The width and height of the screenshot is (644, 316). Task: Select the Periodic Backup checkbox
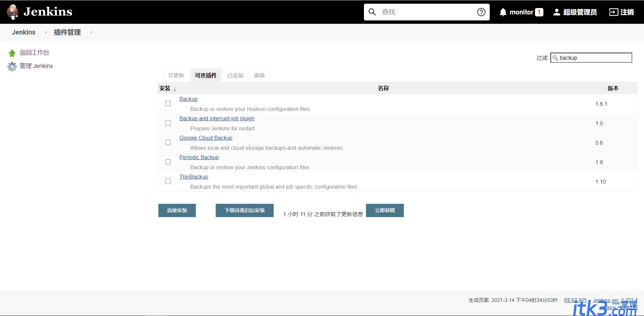(168, 162)
